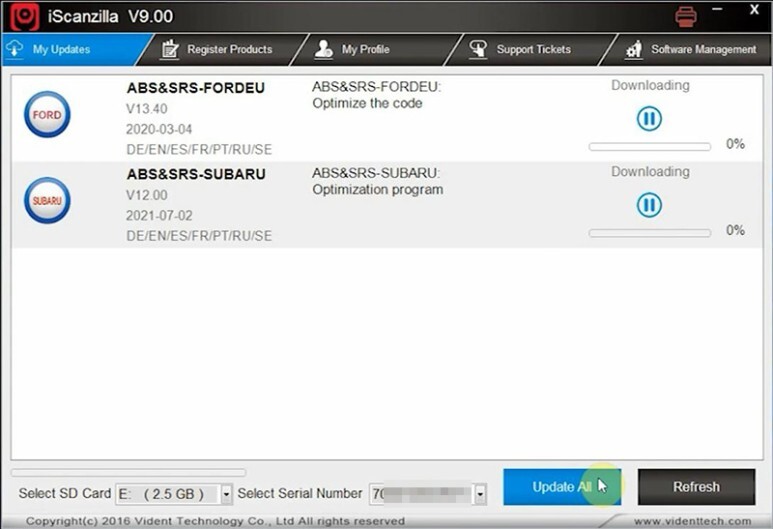Image resolution: width=773 pixels, height=529 pixels.
Task: Click the FORDEU language list DE/EN/ES/FR/PT/RU/SE
Action: click(x=199, y=149)
